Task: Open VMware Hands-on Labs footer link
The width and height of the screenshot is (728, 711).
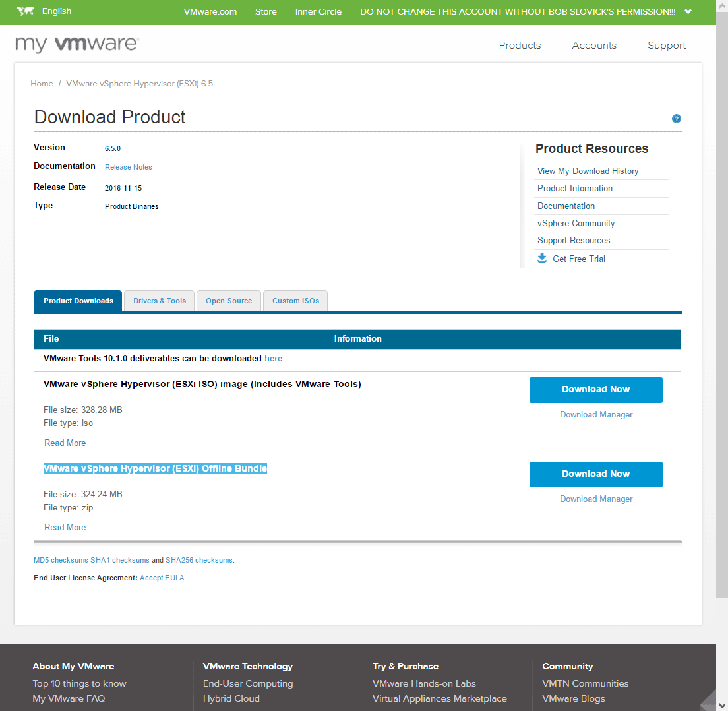Action: (424, 683)
